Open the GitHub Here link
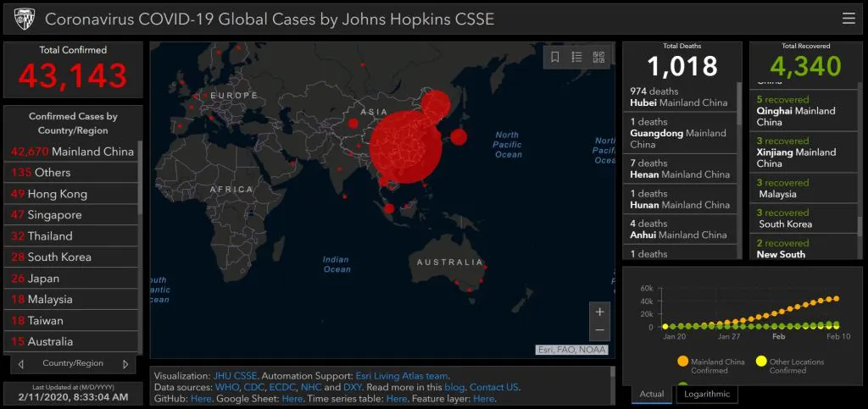 200,399
